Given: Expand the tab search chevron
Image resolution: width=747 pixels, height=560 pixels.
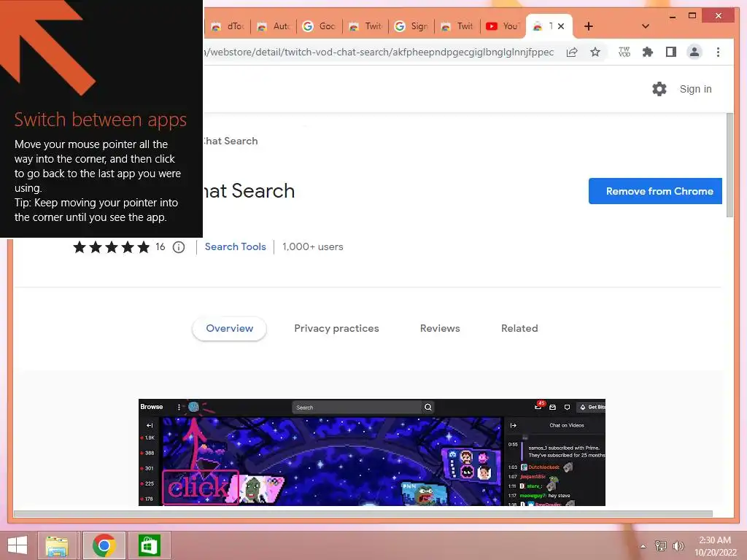Looking at the screenshot, I should pyautogui.click(x=646, y=26).
